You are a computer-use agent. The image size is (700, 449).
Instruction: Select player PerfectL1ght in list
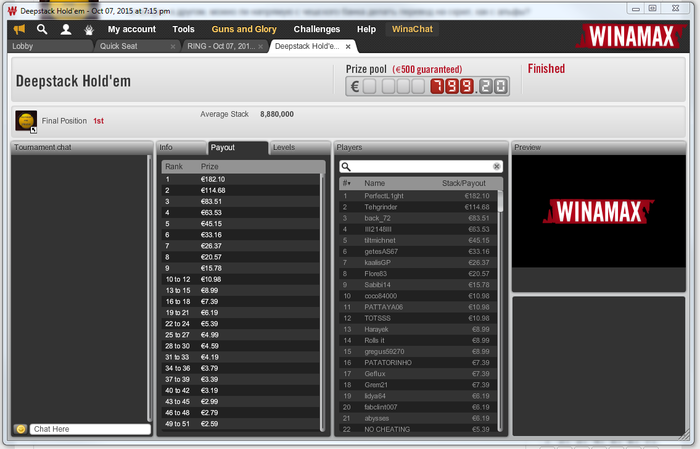(x=418, y=196)
